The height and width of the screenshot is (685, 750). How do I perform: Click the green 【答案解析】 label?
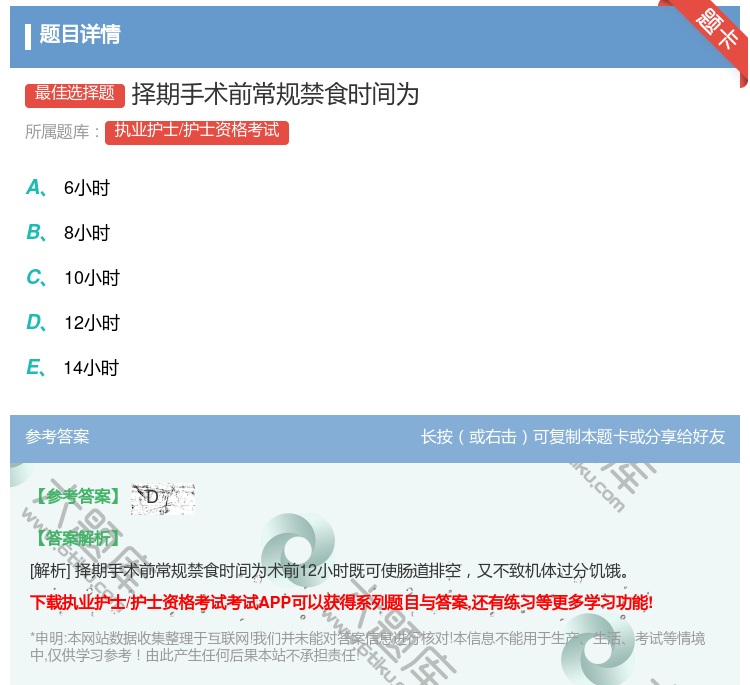pyautogui.click(x=78, y=538)
